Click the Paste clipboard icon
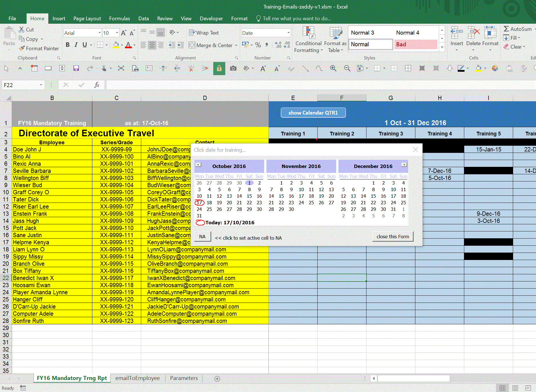This screenshot has width=536, height=392. click(x=9, y=33)
